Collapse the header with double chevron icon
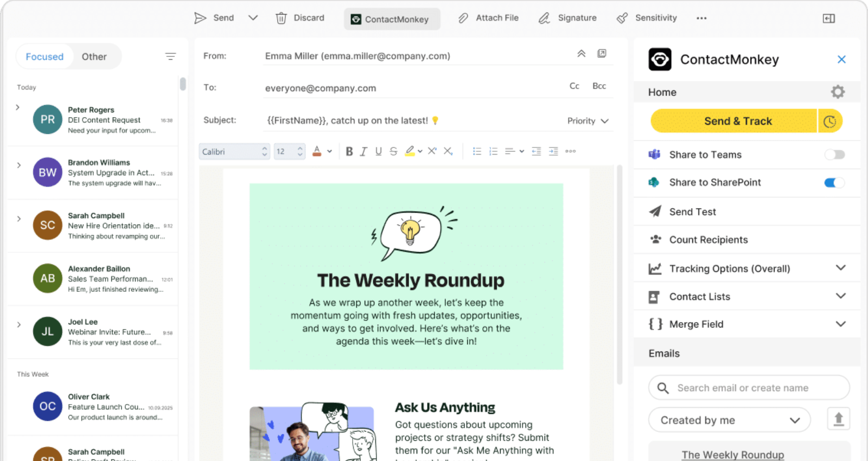The height and width of the screenshot is (461, 868). coord(581,53)
